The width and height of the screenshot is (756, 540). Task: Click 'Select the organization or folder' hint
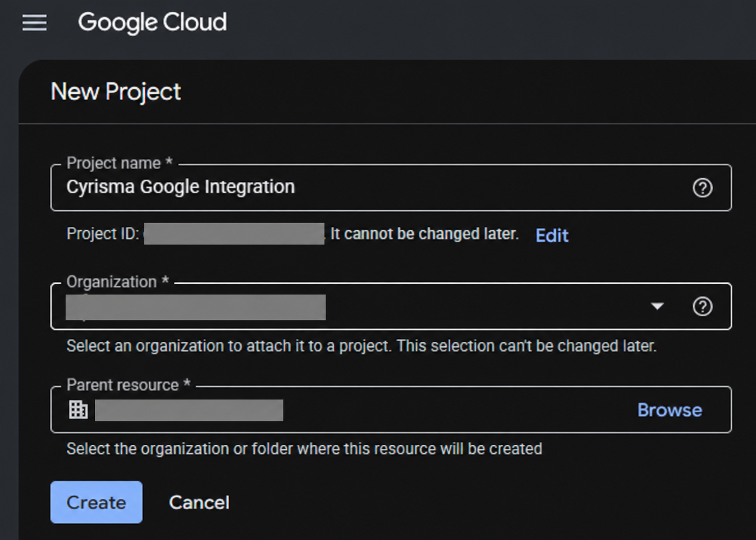point(304,449)
